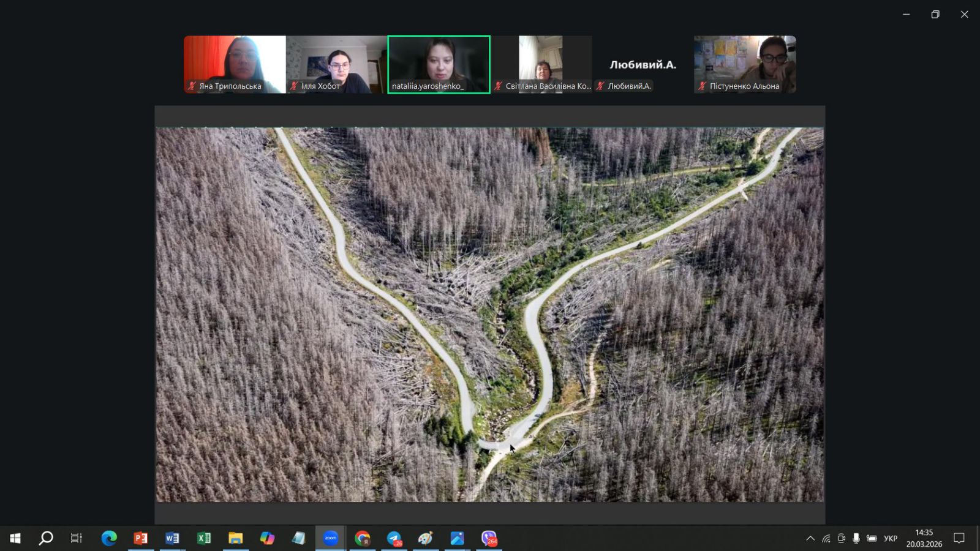The width and height of the screenshot is (980, 551).
Task: Open the Windows notification center
Action: 959,538
